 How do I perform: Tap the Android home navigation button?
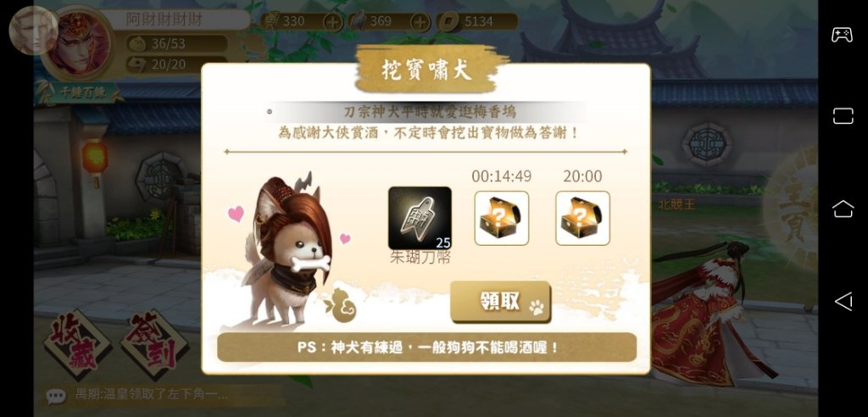point(843,208)
